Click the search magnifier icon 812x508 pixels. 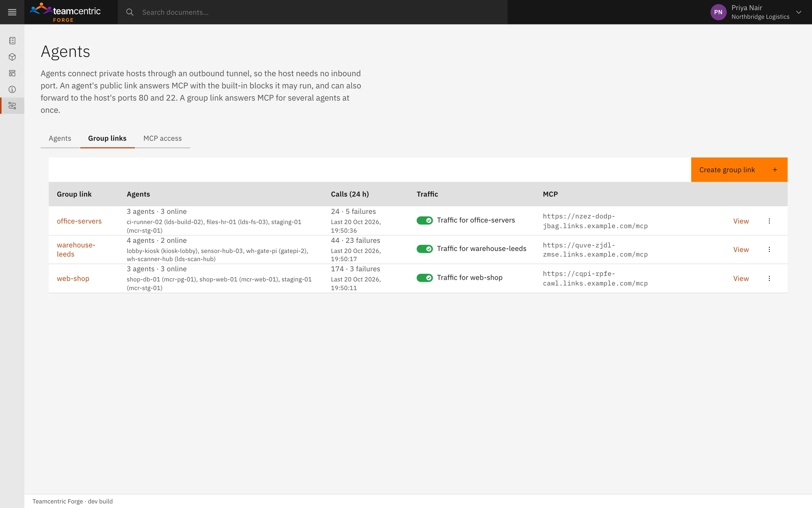pyautogui.click(x=130, y=12)
